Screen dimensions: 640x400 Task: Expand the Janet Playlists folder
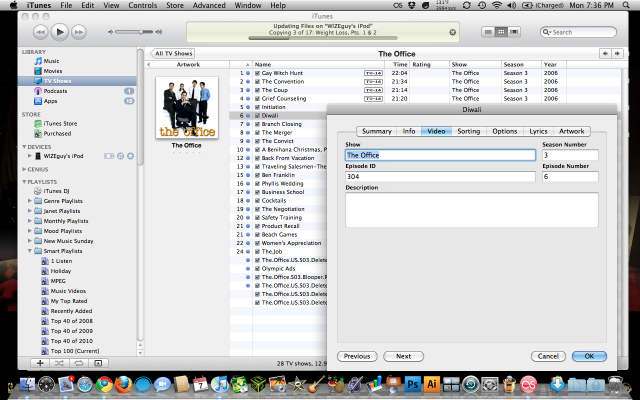(x=29, y=211)
